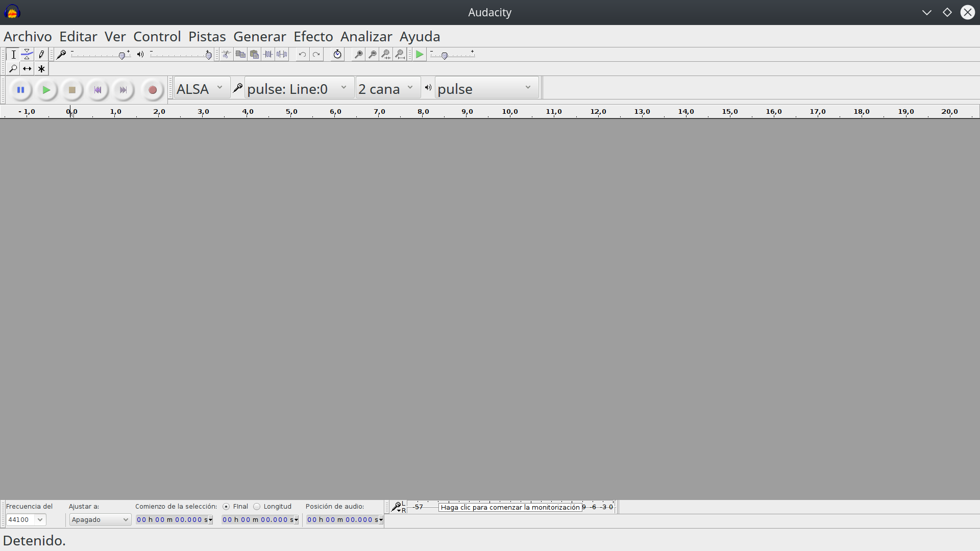Click 'Haga clic para comenzar la monitorización'
This screenshot has width=980, height=551.
510,507
